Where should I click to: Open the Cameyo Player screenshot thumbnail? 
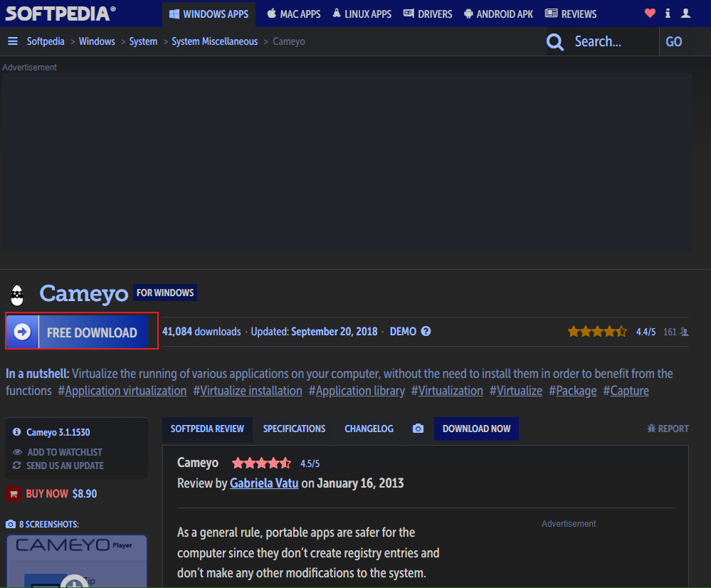click(x=77, y=561)
